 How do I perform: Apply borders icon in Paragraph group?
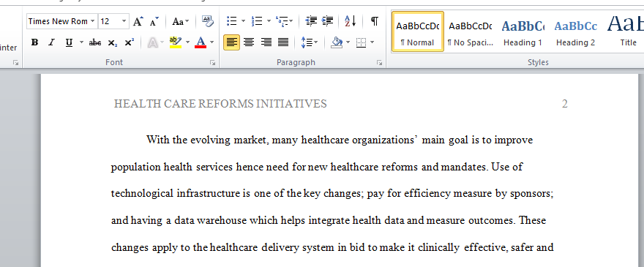point(361,42)
